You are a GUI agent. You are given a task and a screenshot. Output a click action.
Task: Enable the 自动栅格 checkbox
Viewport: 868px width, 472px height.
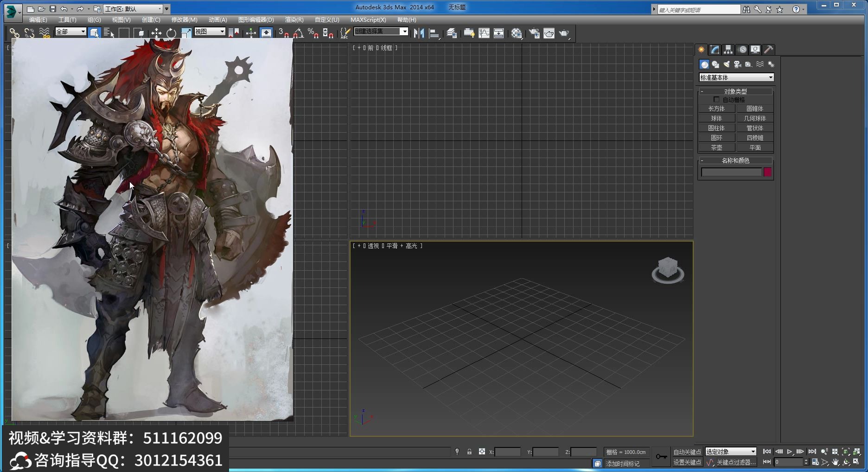click(716, 100)
